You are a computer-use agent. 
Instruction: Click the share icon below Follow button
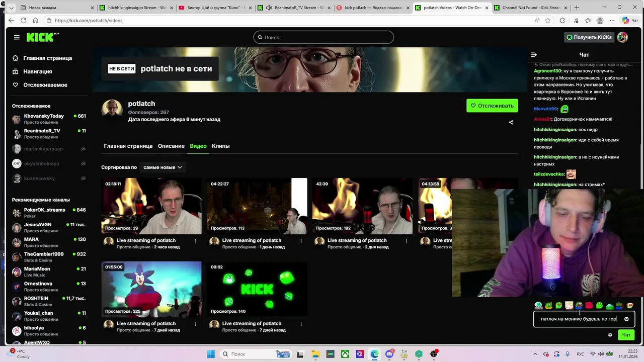point(511,122)
